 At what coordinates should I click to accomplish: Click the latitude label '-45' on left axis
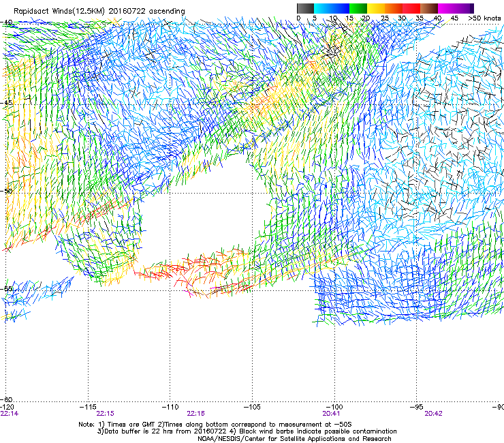(6, 103)
